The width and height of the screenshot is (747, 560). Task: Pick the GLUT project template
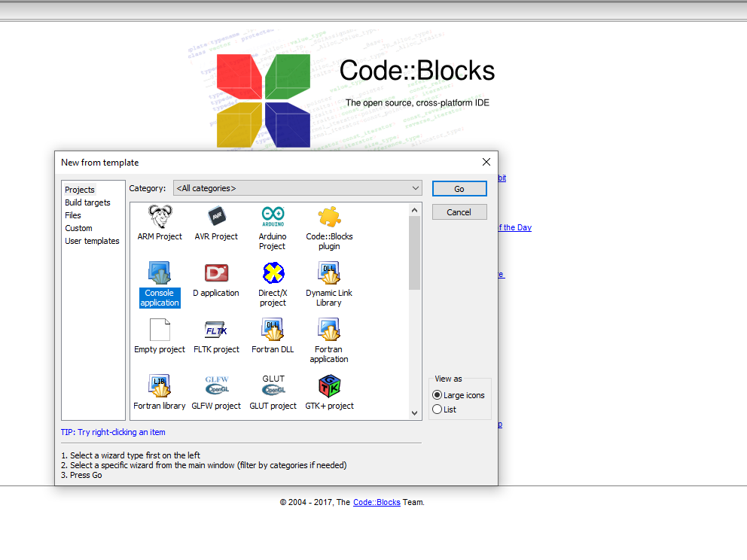click(x=273, y=392)
